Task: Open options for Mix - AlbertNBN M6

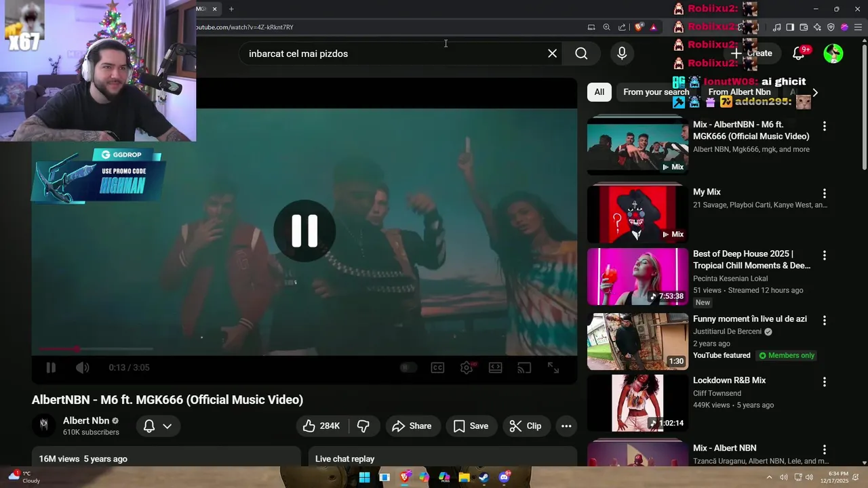Action: [x=825, y=126]
